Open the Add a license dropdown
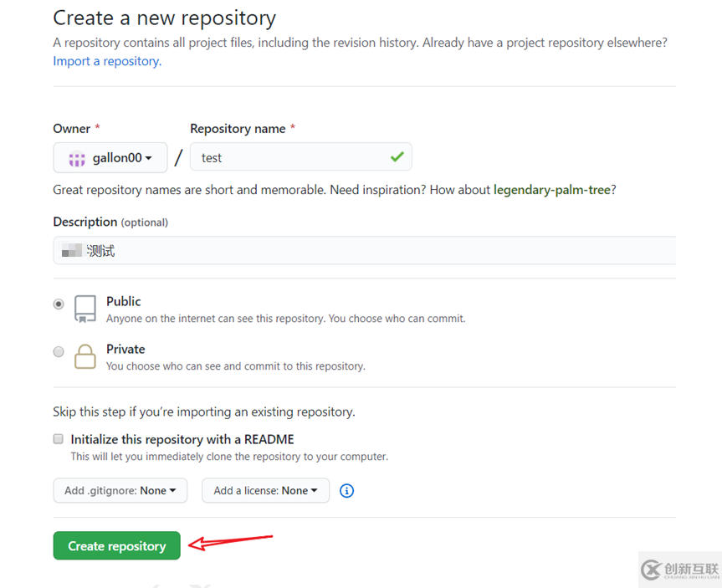This screenshot has height=588, width=722. tap(265, 491)
